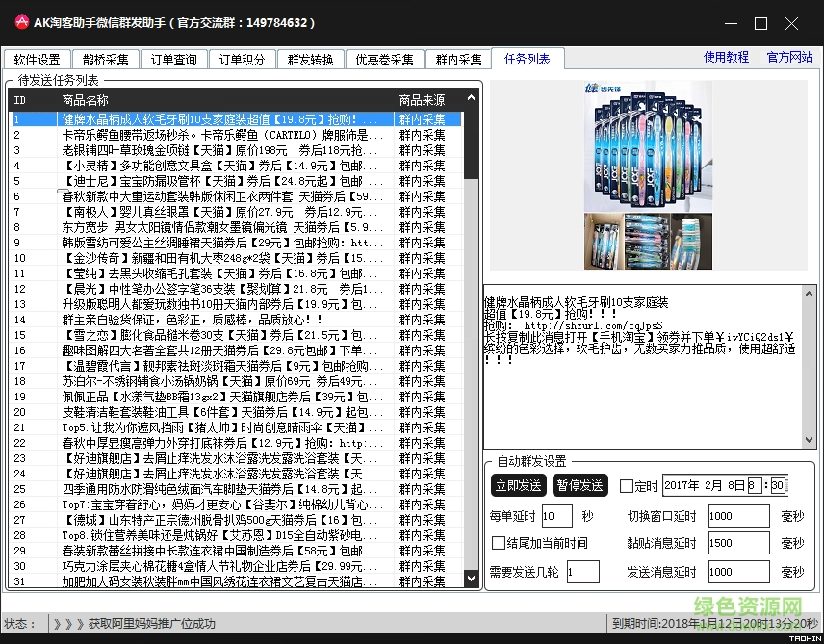Click the 立即发送 send now button
The width and height of the screenshot is (824, 644).
pos(518,486)
